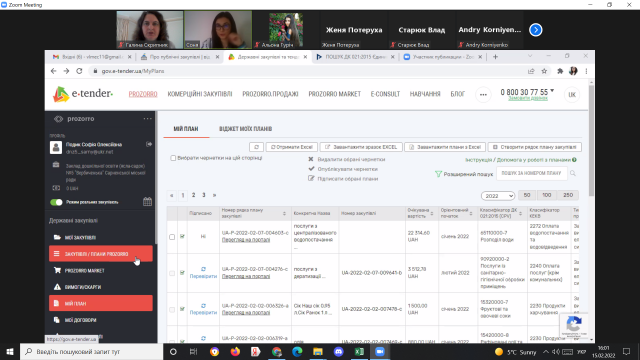Show 100 rows per page
The image size is (640, 360).
[547, 196]
